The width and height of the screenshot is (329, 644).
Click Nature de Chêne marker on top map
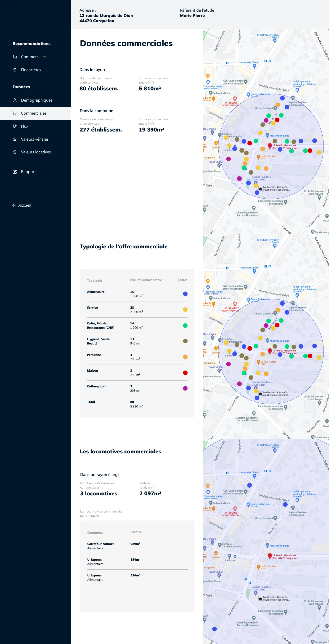[x=255, y=66]
